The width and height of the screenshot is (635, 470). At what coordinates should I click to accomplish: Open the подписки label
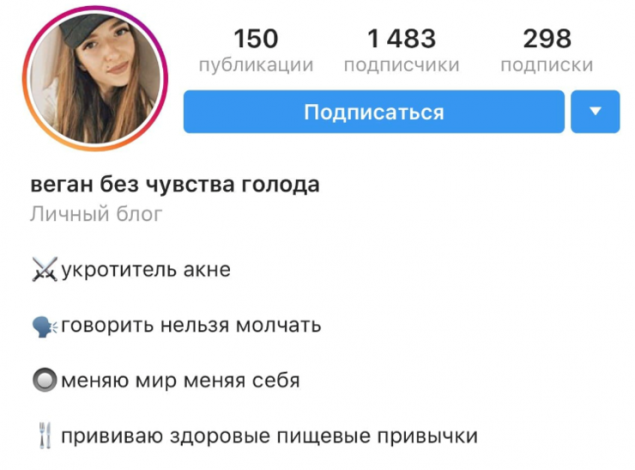[547, 65]
